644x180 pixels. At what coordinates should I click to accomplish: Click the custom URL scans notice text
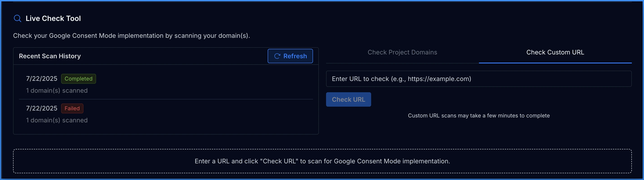click(478, 116)
